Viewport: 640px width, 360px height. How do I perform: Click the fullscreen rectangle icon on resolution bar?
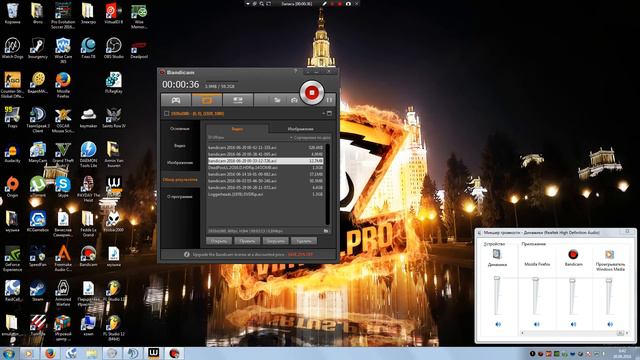[329, 113]
